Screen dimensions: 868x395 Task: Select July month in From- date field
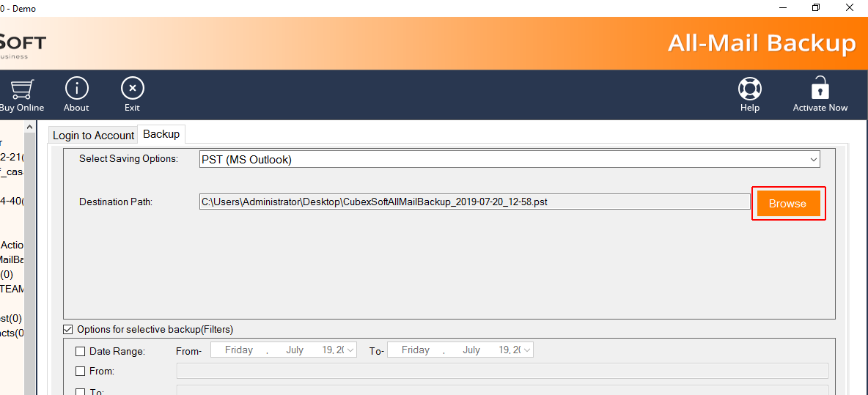[295, 350]
